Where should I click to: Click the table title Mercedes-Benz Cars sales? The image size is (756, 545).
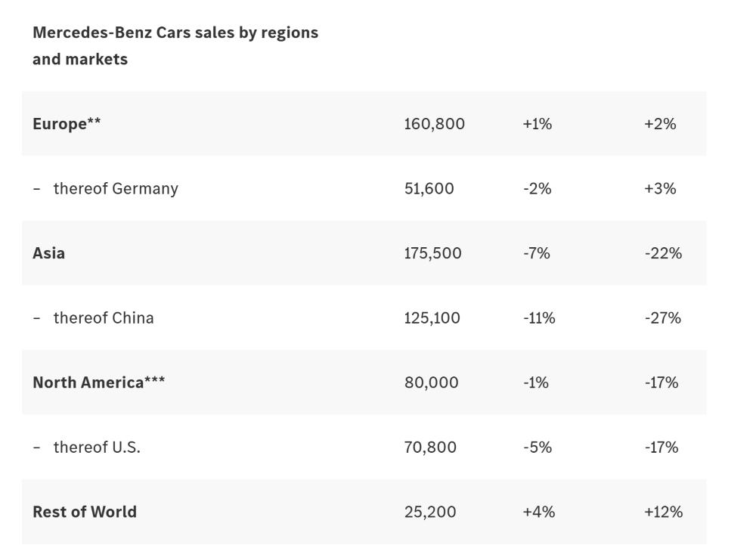[x=175, y=45]
